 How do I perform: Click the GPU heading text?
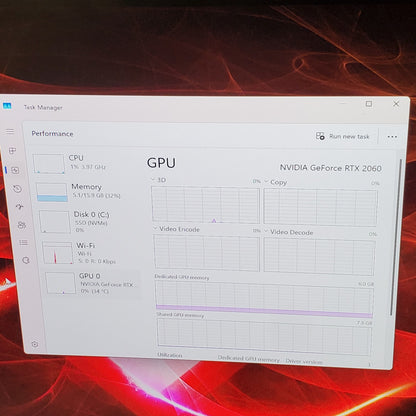161,163
